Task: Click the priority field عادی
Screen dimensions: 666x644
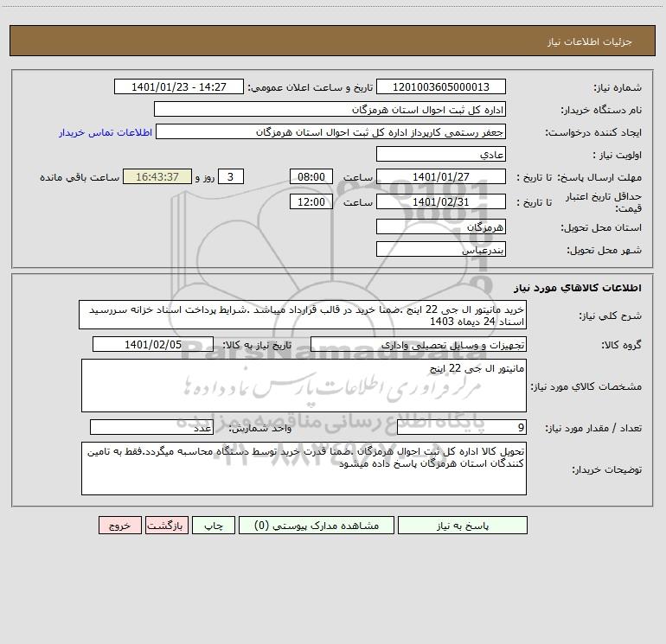Action: click(x=441, y=154)
